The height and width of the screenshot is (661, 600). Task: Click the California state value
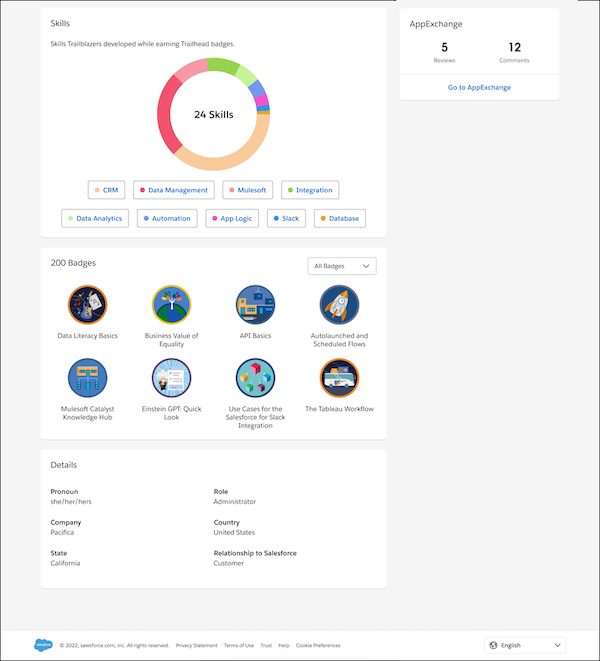pos(65,563)
